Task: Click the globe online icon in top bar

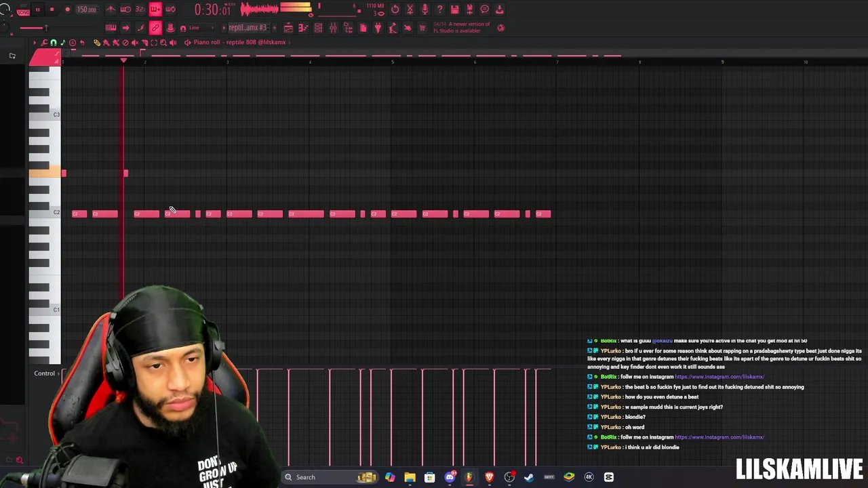Action: pyautogui.click(x=501, y=28)
